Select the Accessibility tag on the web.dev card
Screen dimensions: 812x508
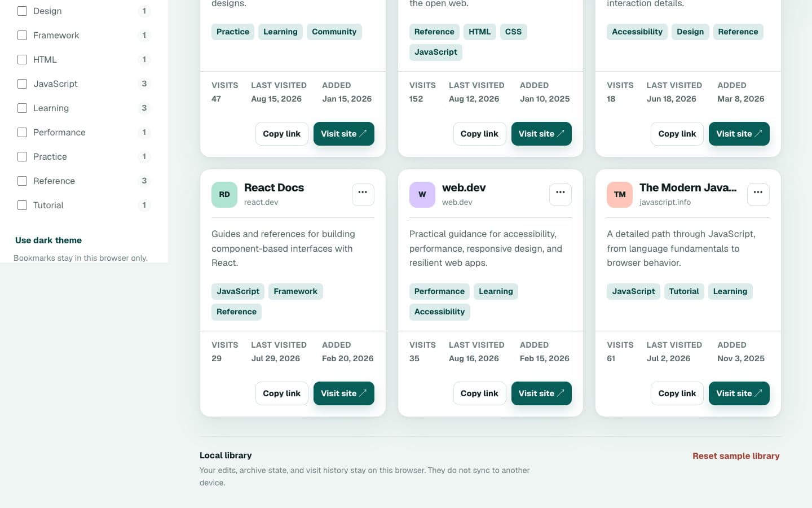[x=439, y=312]
